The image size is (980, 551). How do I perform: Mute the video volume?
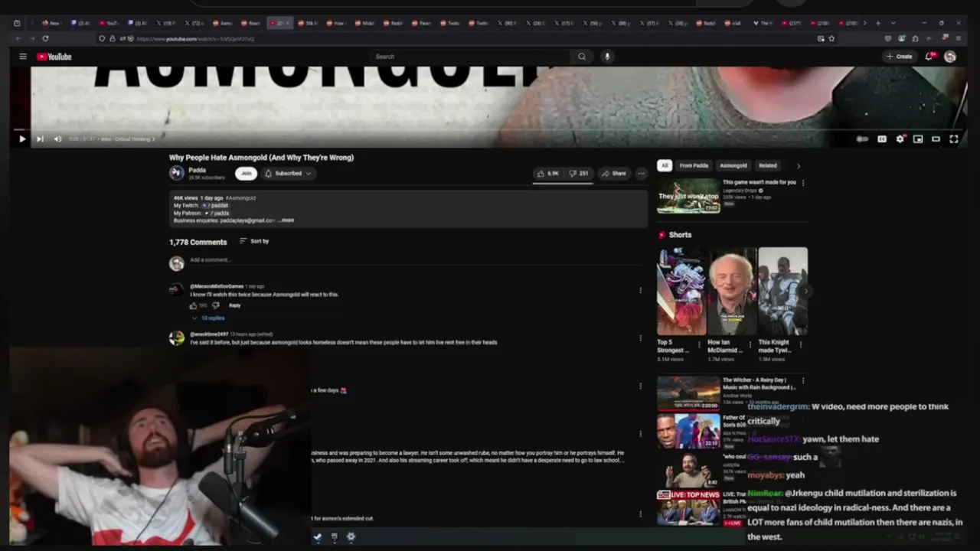pyautogui.click(x=57, y=139)
